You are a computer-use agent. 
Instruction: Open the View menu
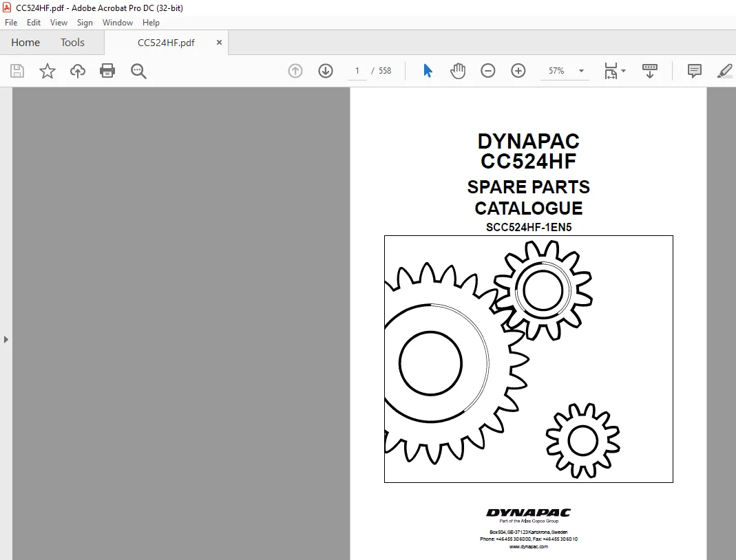pos(59,23)
